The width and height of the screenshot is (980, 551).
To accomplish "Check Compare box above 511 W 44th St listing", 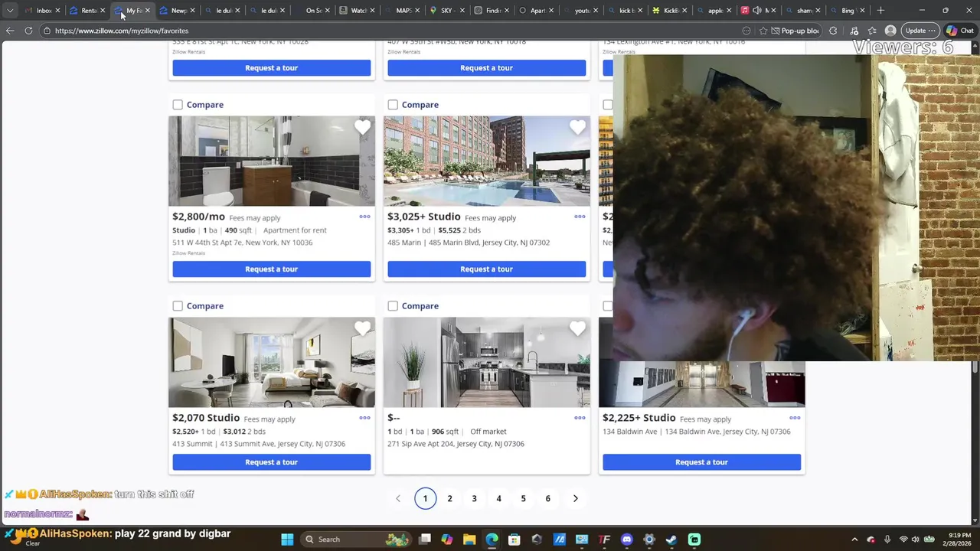I will point(178,105).
